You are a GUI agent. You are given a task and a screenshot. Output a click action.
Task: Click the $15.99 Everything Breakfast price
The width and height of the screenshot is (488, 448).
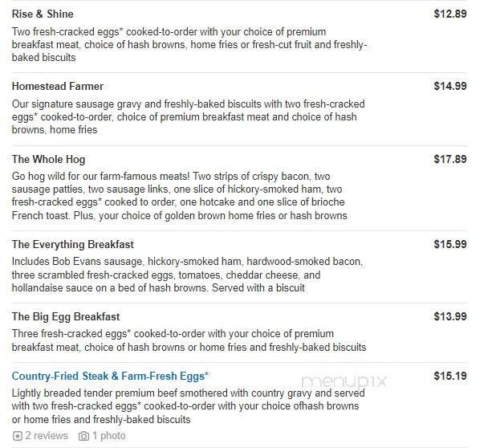(x=449, y=244)
